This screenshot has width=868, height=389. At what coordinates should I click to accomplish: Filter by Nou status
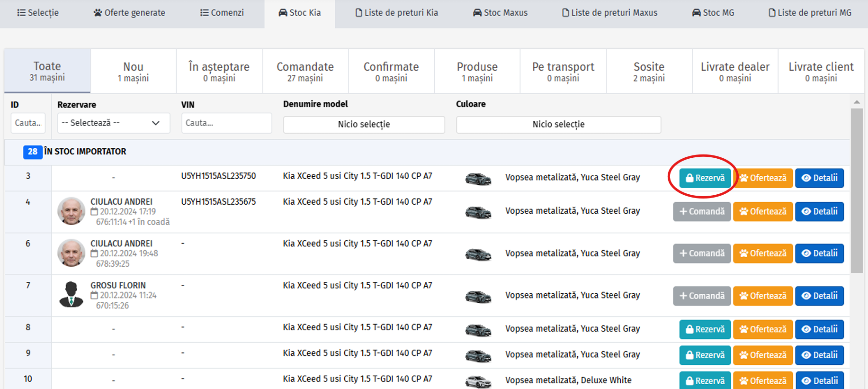134,71
